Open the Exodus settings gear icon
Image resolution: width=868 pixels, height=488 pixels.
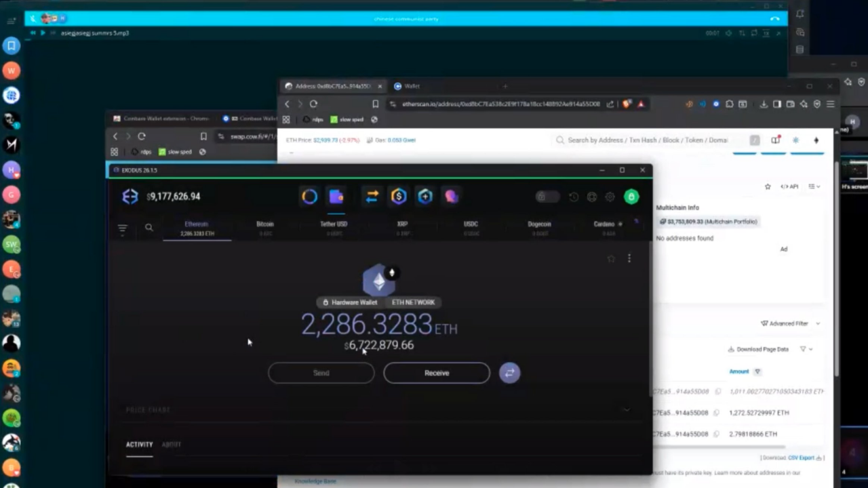(610, 197)
